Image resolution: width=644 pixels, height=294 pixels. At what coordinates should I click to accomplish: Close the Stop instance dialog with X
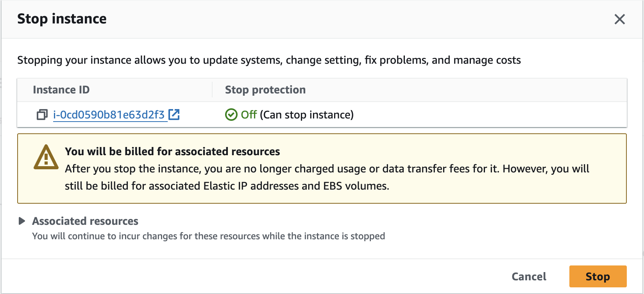pyautogui.click(x=619, y=19)
